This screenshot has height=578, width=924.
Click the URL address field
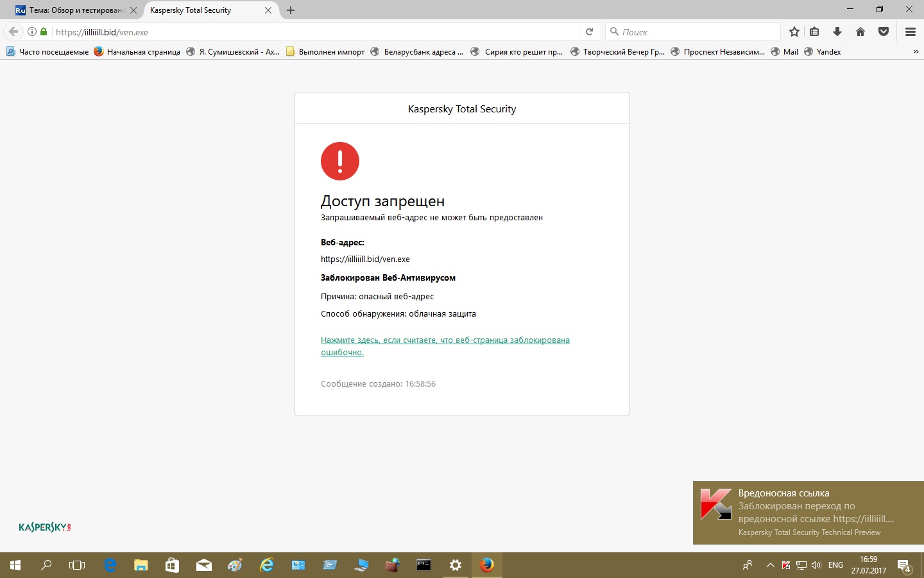(x=314, y=31)
